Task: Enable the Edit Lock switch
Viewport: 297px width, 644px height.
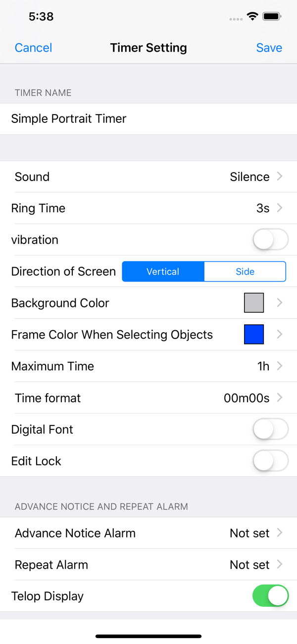Action: pos(270,461)
